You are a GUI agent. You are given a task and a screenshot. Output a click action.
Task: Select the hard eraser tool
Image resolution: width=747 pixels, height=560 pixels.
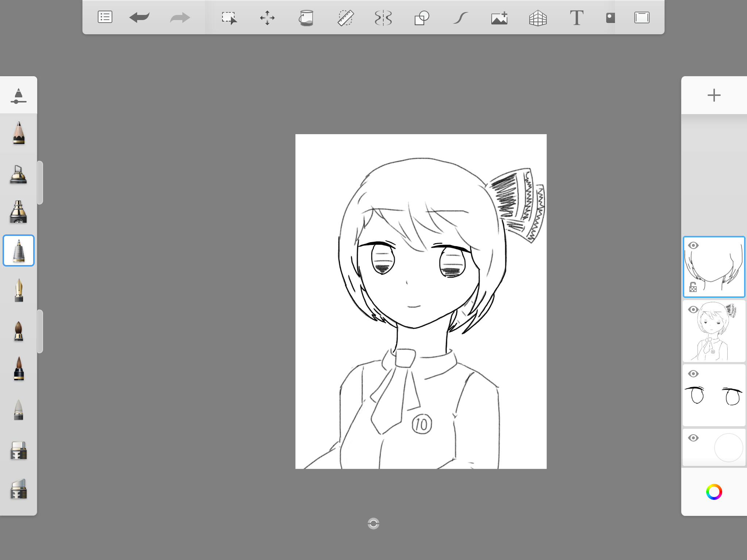click(19, 450)
